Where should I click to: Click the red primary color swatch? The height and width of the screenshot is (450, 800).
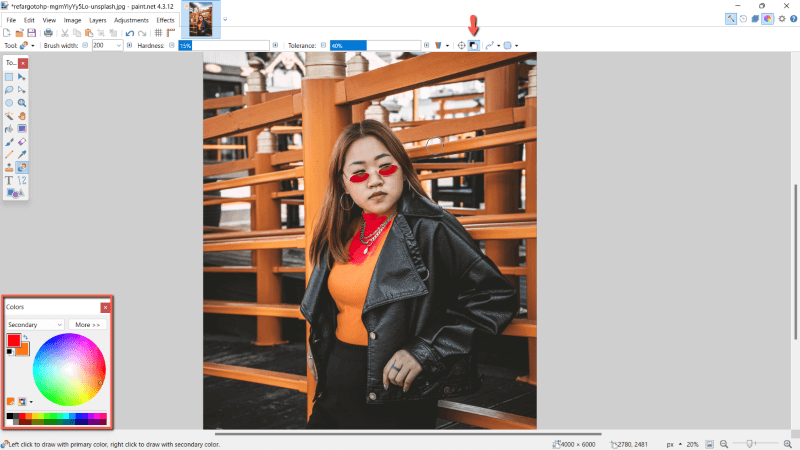point(14,341)
